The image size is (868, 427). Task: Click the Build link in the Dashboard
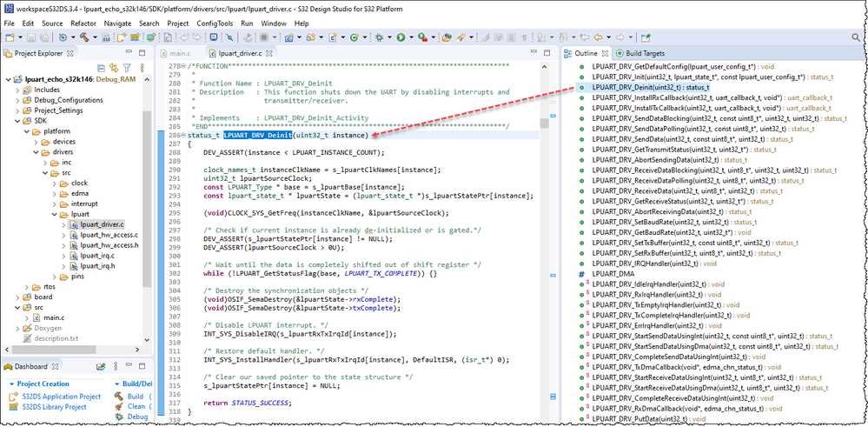click(135, 397)
